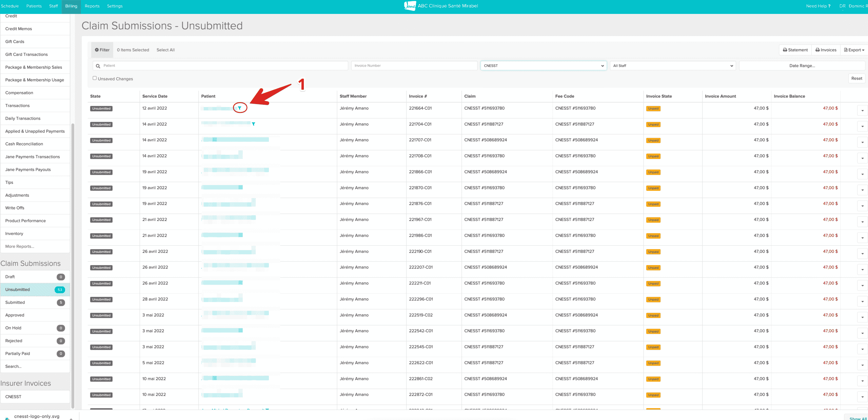Click the Date Range field
868x420 pixels.
[802, 66]
